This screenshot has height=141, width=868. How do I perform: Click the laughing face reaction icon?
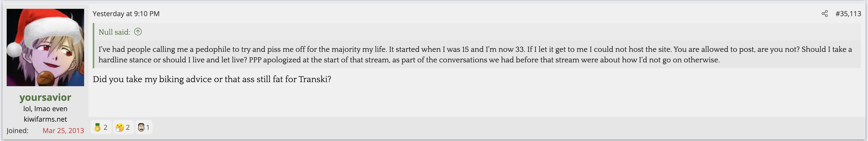pyautogui.click(x=141, y=127)
